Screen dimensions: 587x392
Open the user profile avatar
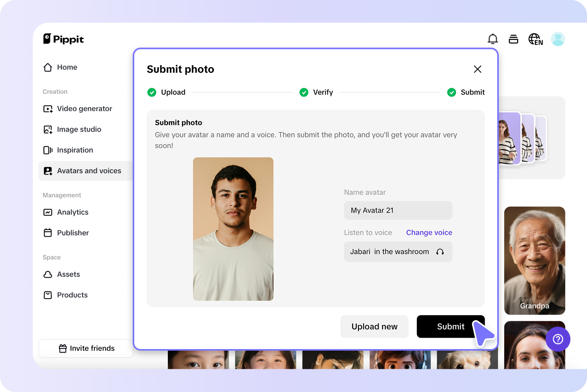(x=558, y=39)
